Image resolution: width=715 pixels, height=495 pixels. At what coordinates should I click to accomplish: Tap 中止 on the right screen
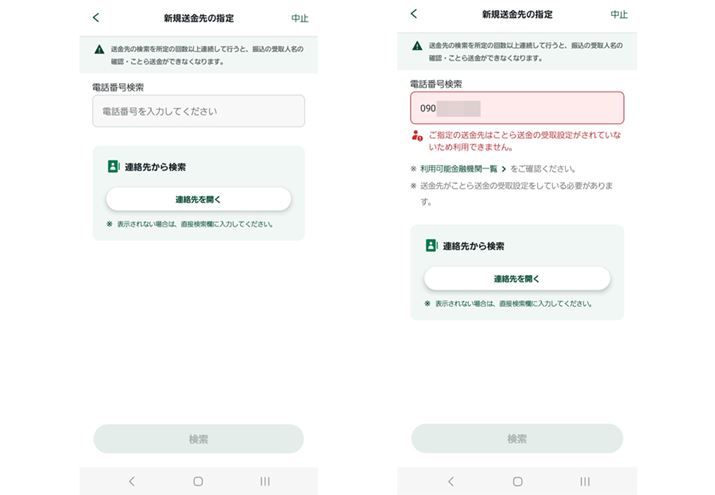point(619,15)
